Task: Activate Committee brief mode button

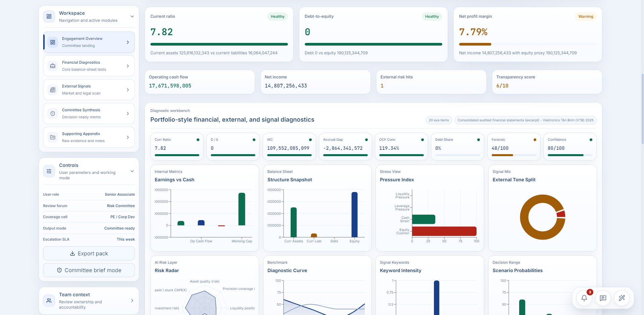Action: coord(89,270)
